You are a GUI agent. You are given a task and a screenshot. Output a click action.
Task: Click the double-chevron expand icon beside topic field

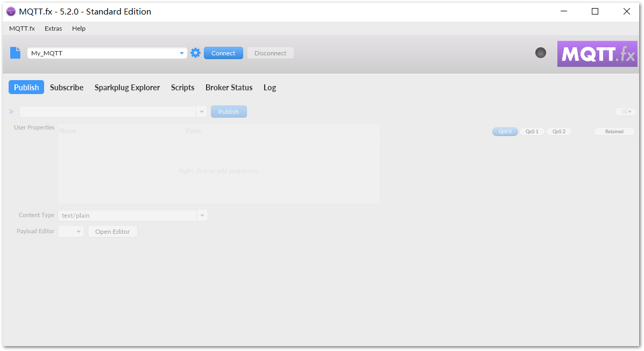pyautogui.click(x=11, y=112)
